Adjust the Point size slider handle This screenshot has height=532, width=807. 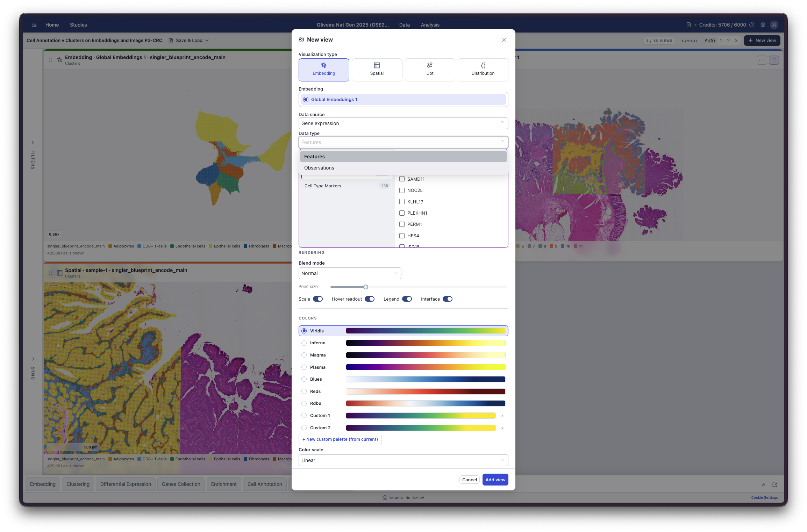coord(365,287)
